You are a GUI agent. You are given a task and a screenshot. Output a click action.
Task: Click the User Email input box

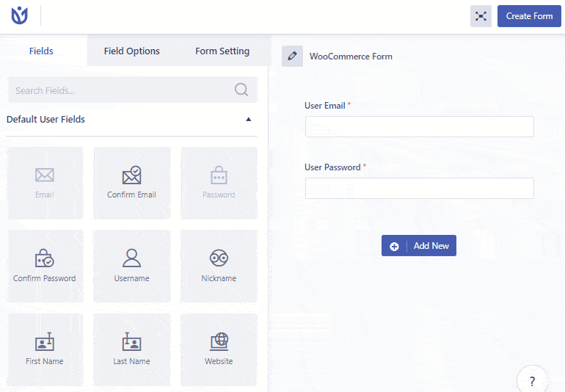point(420,126)
